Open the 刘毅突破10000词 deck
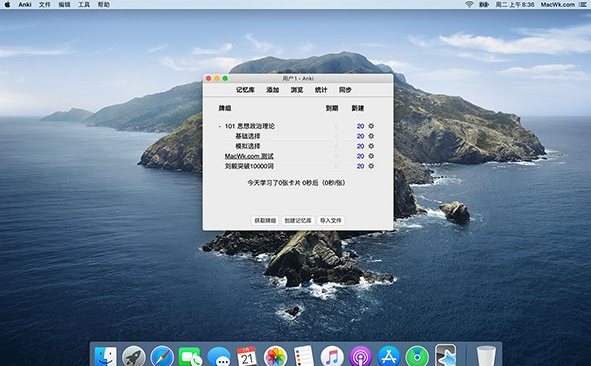The width and height of the screenshot is (591, 366). [249, 166]
